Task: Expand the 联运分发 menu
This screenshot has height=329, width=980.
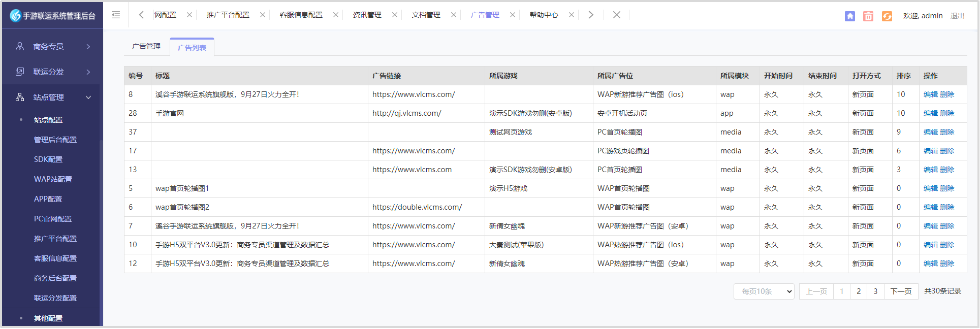Action: [x=88, y=72]
